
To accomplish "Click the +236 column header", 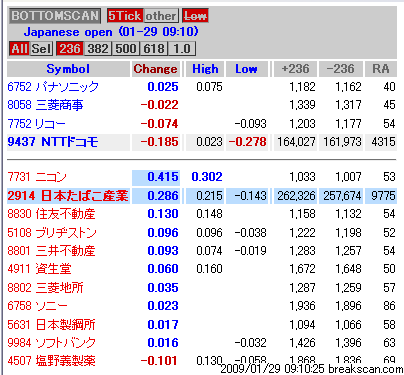I will point(295,69).
